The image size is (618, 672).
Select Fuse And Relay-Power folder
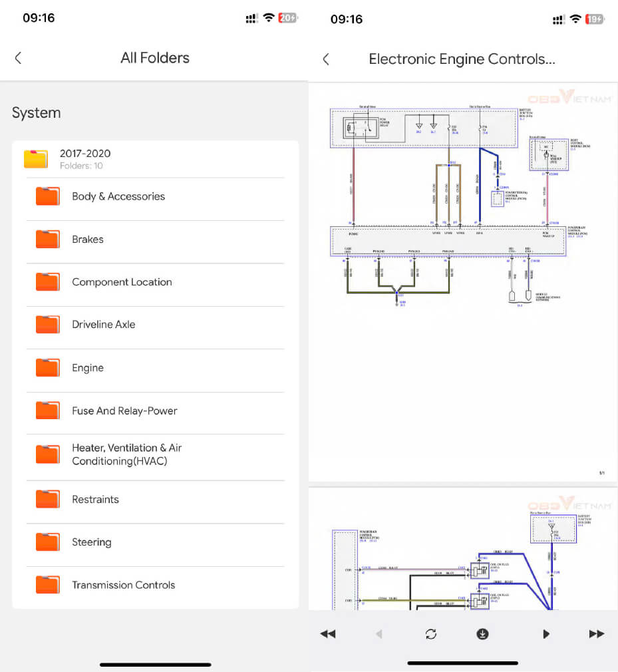(x=124, y=411)
